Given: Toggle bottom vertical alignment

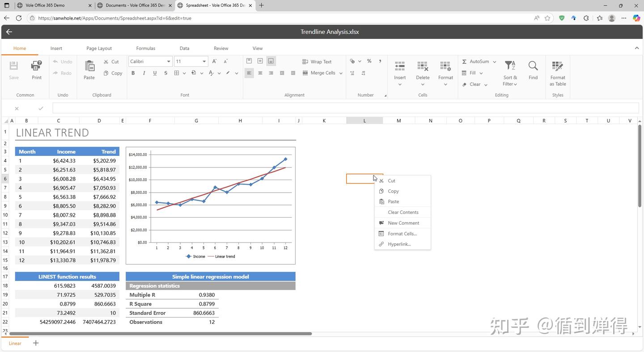Looking at the screenshot, I should click(271, 61).
